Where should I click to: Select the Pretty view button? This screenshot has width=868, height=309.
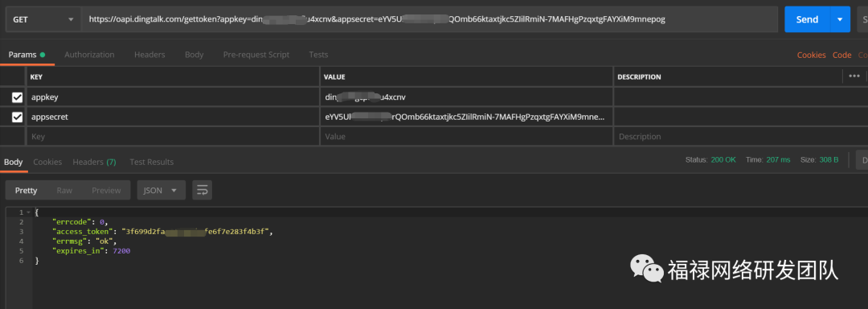pos(26,190)
